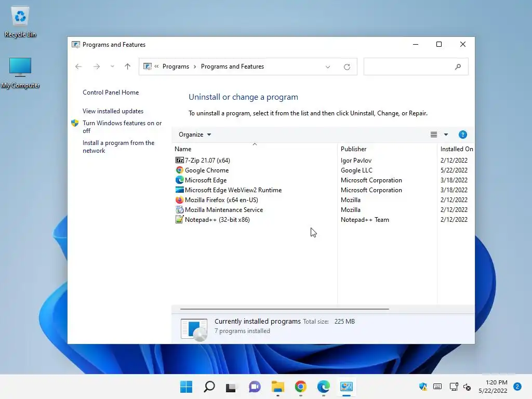Expand the Organize dropdown menu

pyautogui.click(x=195, y=135)
